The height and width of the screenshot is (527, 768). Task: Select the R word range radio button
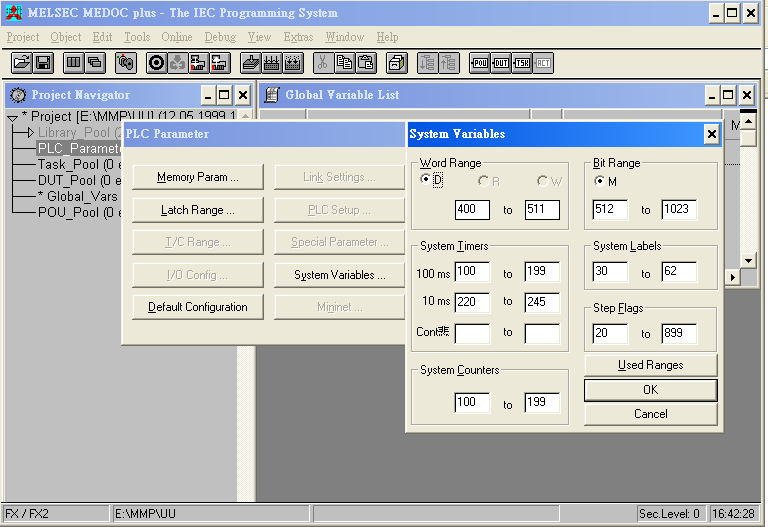pos(483,181)
